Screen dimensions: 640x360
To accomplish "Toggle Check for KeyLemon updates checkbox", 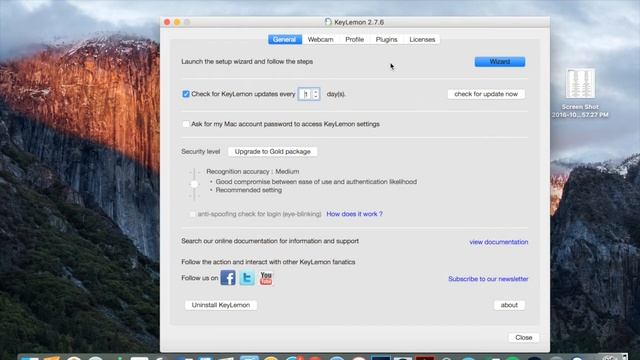I will point(186,94).
